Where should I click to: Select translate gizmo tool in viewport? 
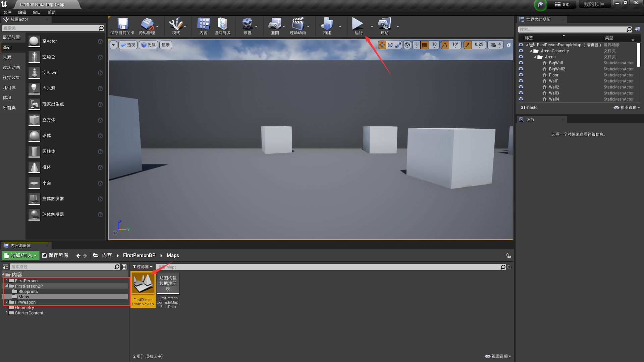pyautogui.click(x=382, y=45)
